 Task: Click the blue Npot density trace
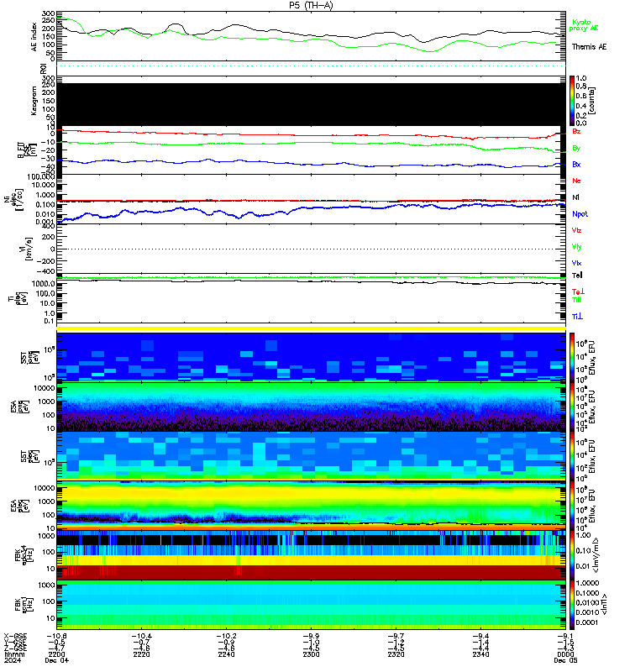(x=312, y=207)
